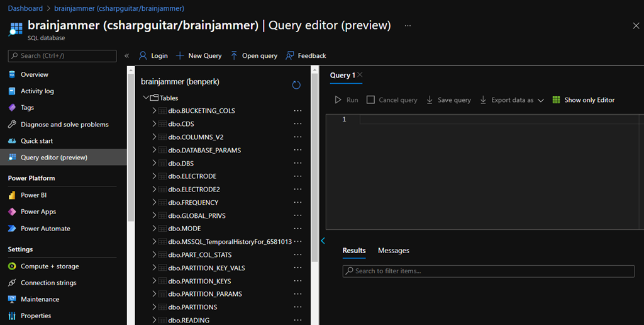Open ellipsis menu for dbo.PARTITIONS
Viewport: 644px width, 325px height.
[297, 307]
